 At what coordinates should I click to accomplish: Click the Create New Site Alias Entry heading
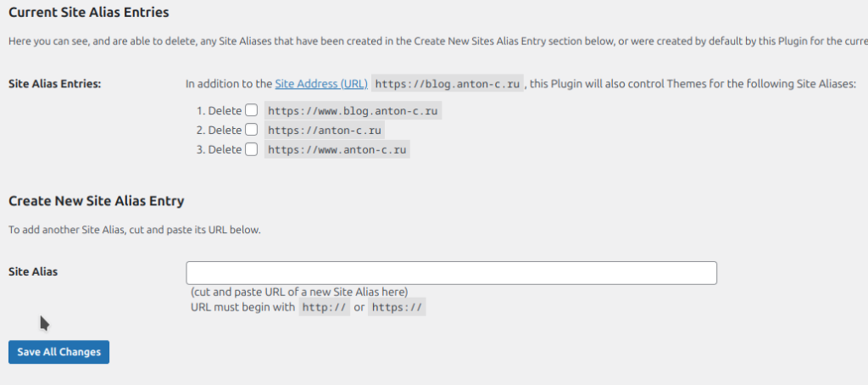(x=96, y=201)
